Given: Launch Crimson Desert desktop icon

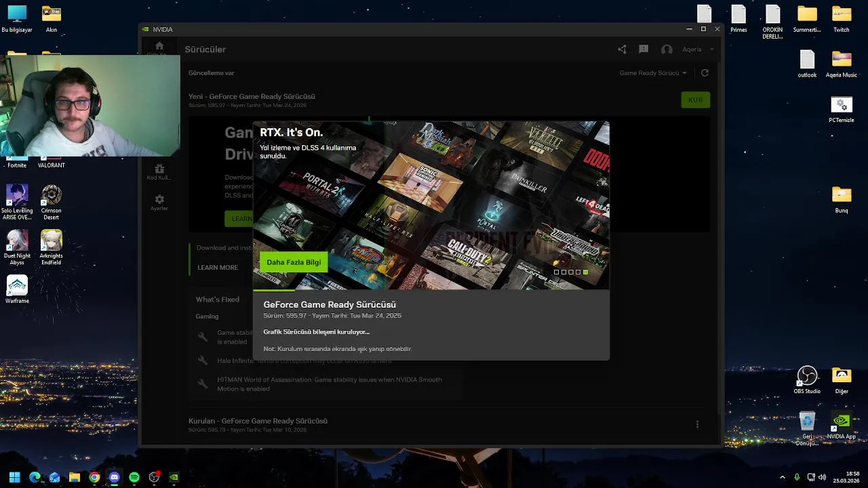Looking at the screenshot, I should [x=52, y=202].
